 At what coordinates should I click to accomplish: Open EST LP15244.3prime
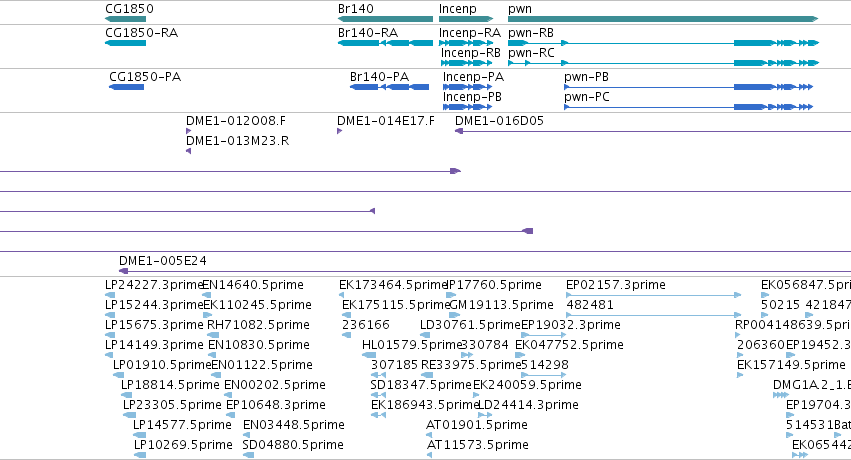(154, 305)
